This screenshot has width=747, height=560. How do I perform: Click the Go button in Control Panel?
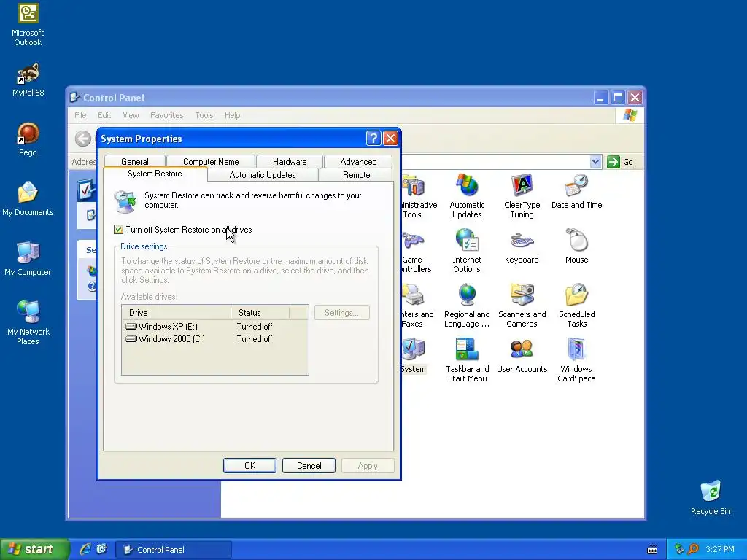[620, 162]
